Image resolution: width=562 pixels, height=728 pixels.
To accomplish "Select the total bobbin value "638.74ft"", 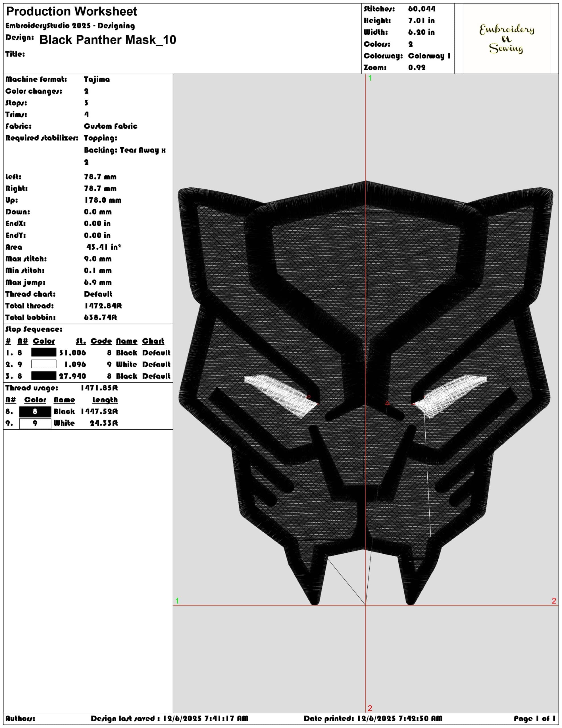I will coord(100,317).
